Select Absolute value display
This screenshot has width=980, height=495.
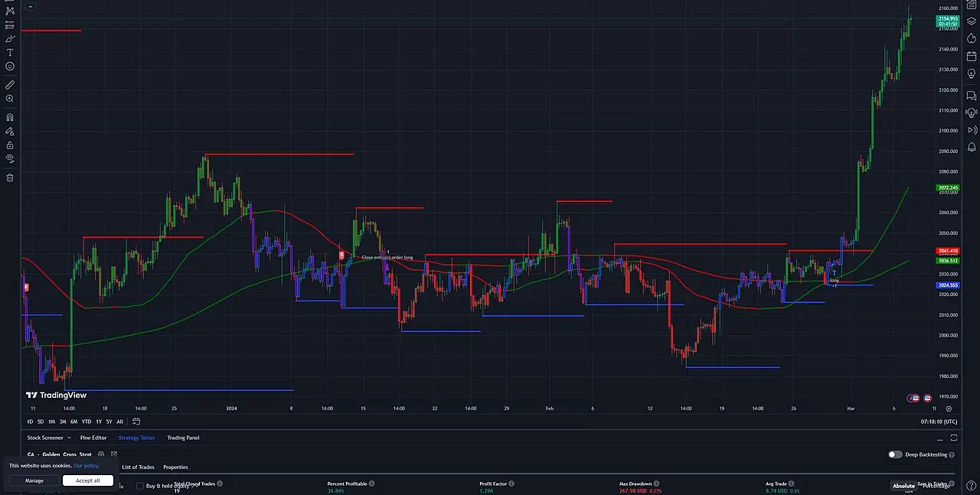click(903, 486)
